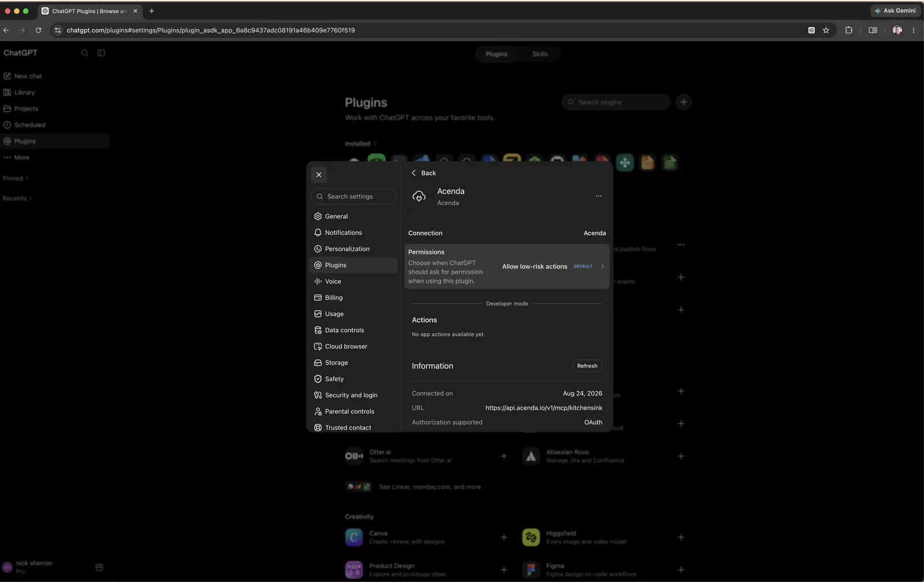Expand More in the ChatGPT sidebar
The width and height of the screenshot is (924, 582).
[55, 158]
